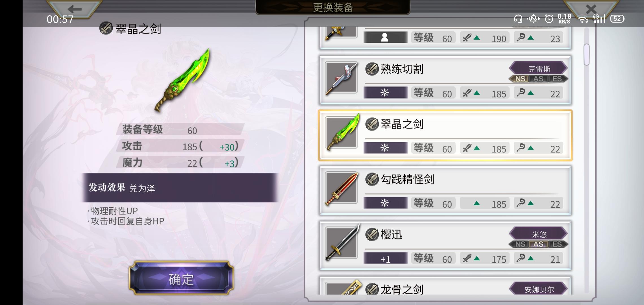Select the 熟练切割 weapon entry
Image resolution: width=644 pixels, height=305 pixels.
coord(445,80)
